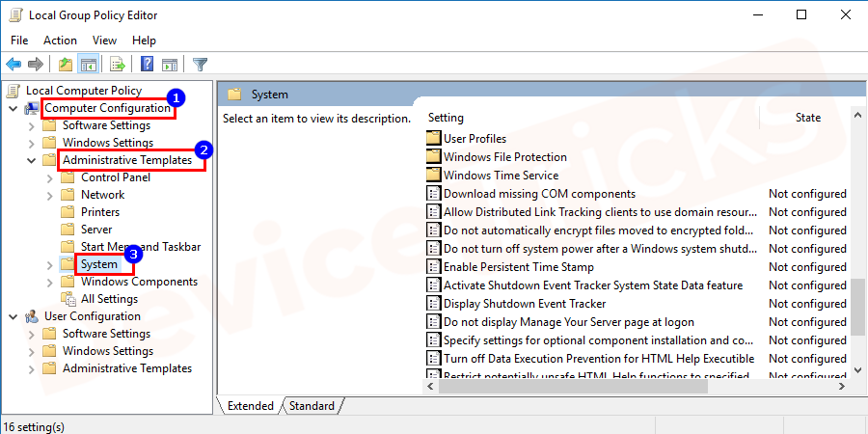Expand Software Settings under Computer Configuration

click(x=32, y=125)
